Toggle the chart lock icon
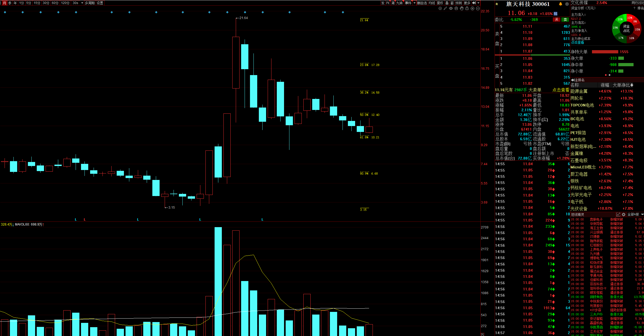The width and height of the screenshot is (644, 336). (x=467, y=9)
